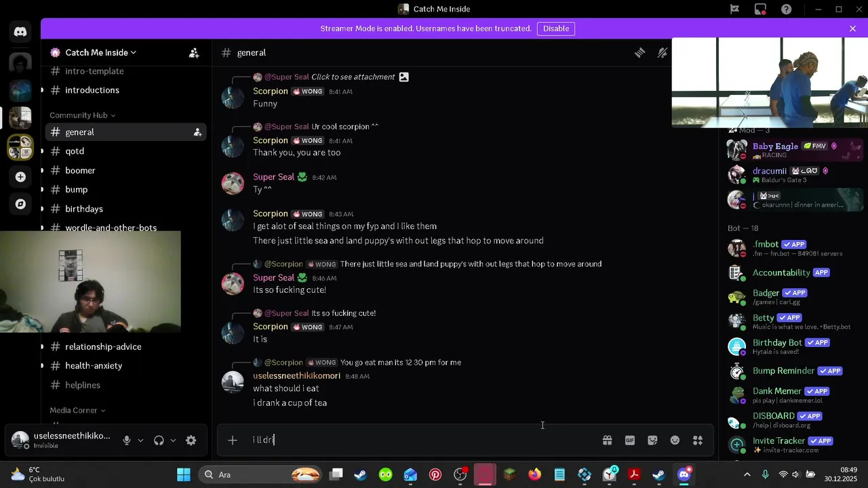Open the apps launcher in the message bar
The image size is (868, 488).
tap(698, 441)
